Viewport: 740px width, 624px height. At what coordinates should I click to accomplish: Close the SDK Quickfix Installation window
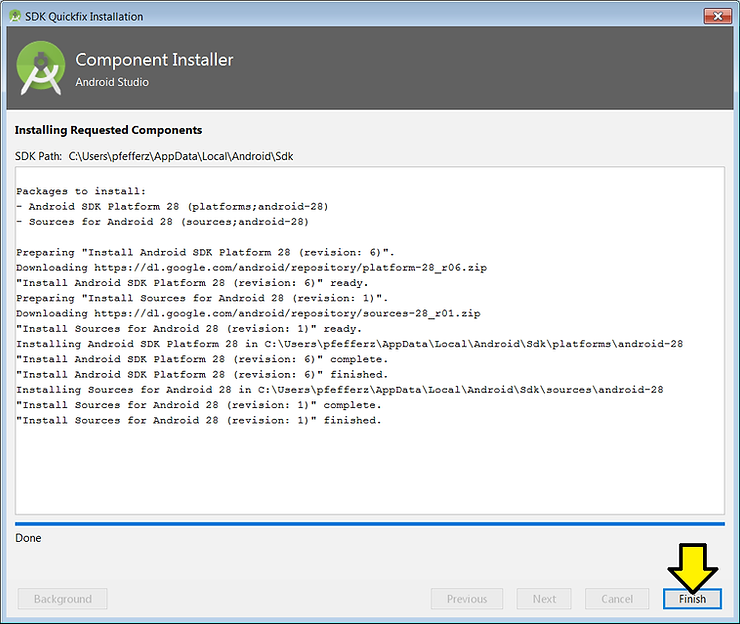tap(717, 16)
